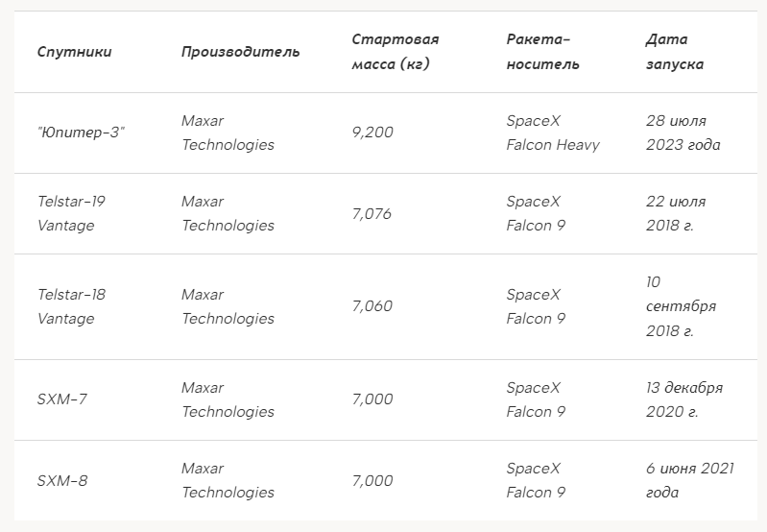Click the "Юпитер-3" satellite cell
This screenshot has height=532, width=767.
[x=82, y=133]
